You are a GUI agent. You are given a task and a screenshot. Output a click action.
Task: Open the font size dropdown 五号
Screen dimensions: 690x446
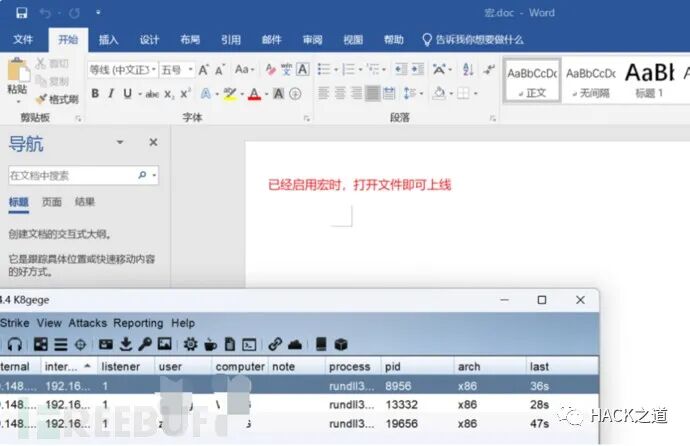coord(177,69)
